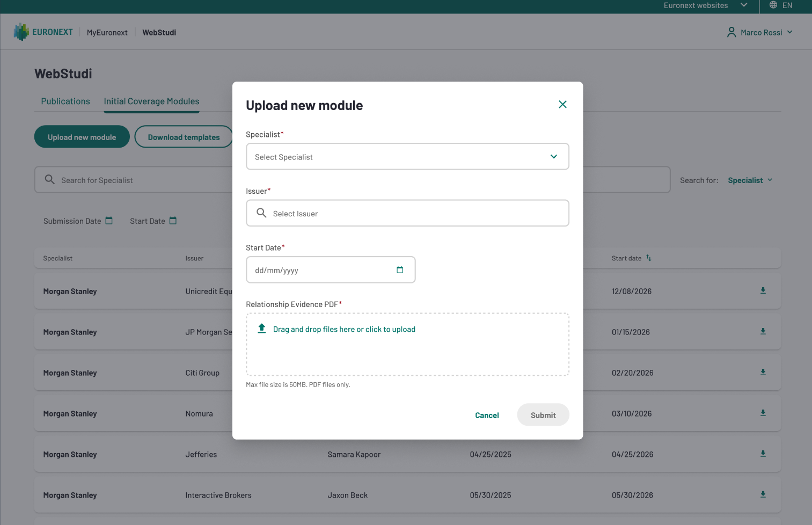Viewport: 812px width, 525px height.
Task: Click the Euronext logo
Action: (x=43, y=32)
